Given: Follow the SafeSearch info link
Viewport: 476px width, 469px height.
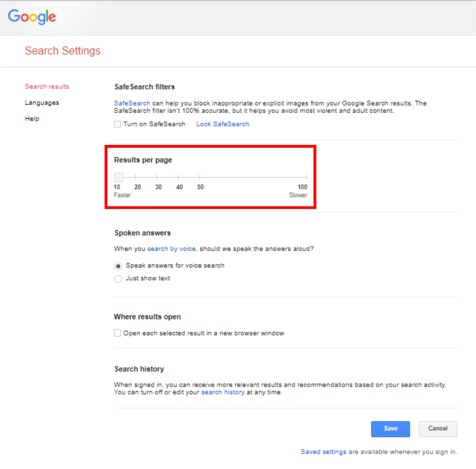Looking at the screenshot, I should pos(132,103).
